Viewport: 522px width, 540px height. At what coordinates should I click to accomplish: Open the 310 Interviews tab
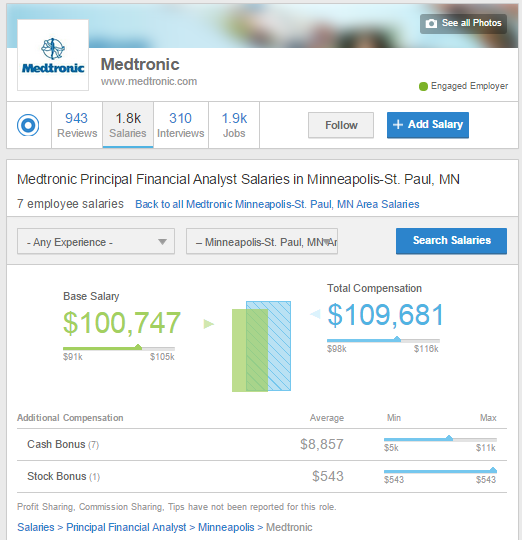[x=181, y=125]
